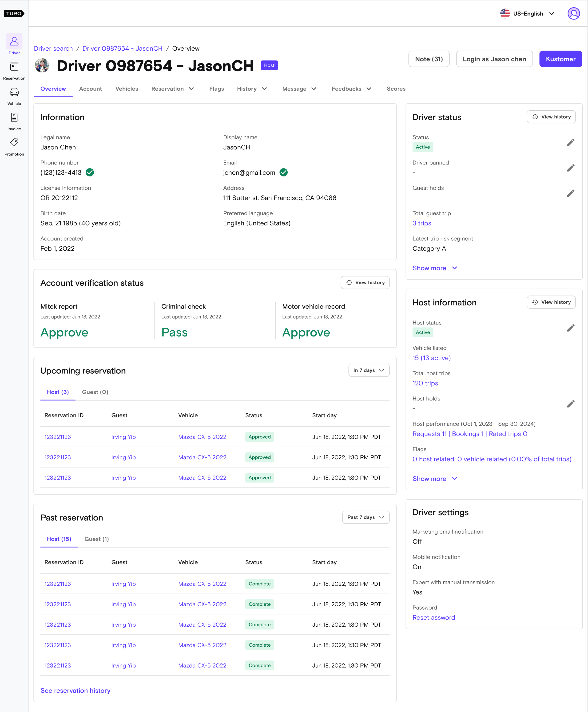The width and height of the screenshot is (588, 712).
Task: Select Guest (1) tab in Past reservation
Action: click(x=96, y=539)
